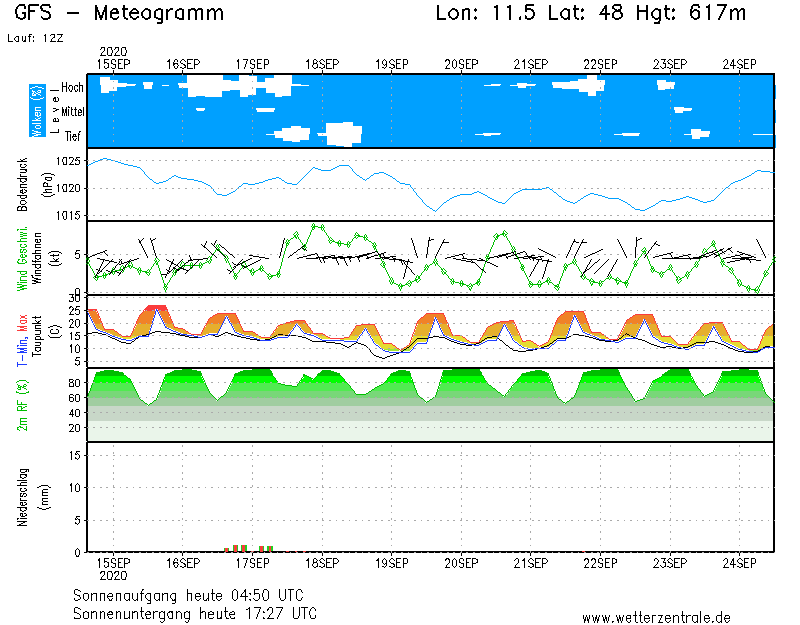
Task: Select the '(hPa)' pressure unit label
Action: click(x=48, y=185)
